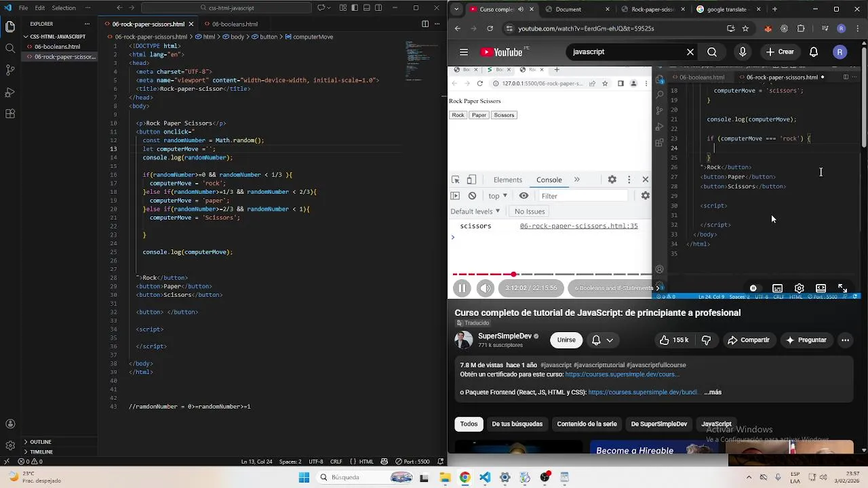Click the split editor icon in VS Code
Screen dimensions: 868x488
point(425,24)
